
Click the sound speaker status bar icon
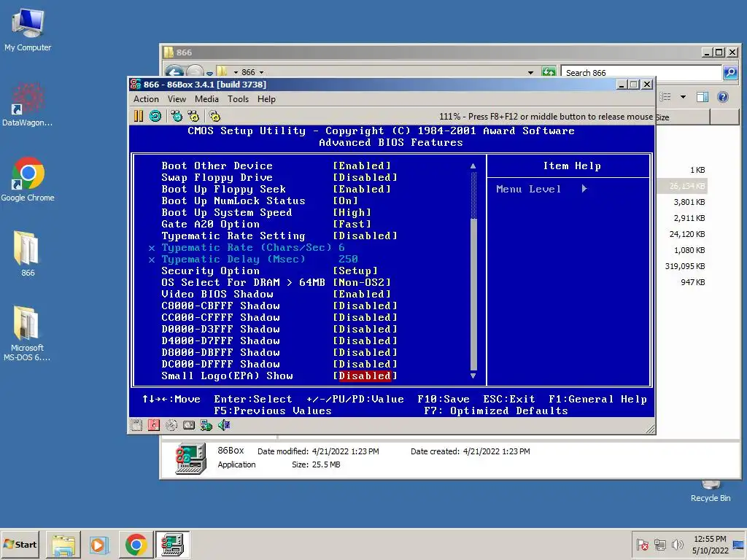[x=224, y=425]
